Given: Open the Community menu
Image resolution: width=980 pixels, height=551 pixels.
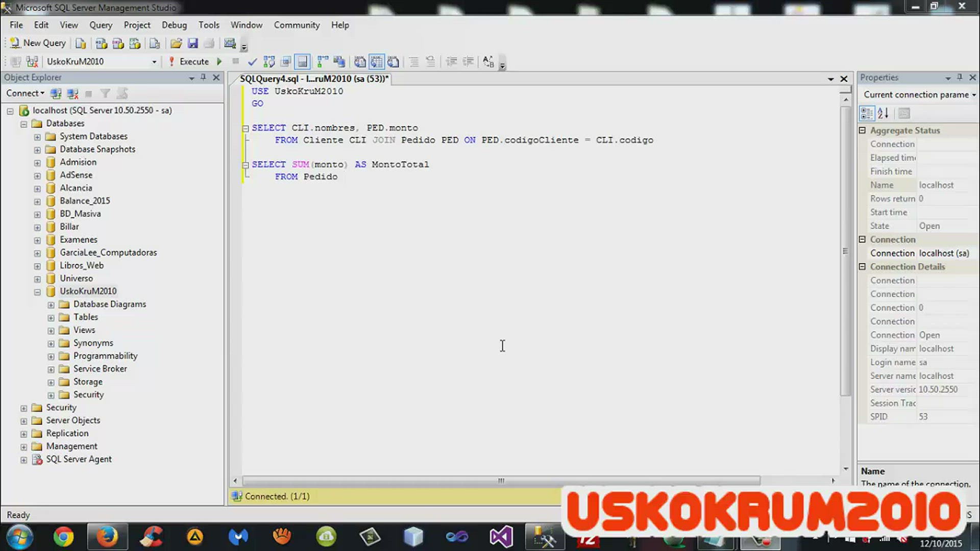Looking at the screenshot, I should click(x=297, y=25).
